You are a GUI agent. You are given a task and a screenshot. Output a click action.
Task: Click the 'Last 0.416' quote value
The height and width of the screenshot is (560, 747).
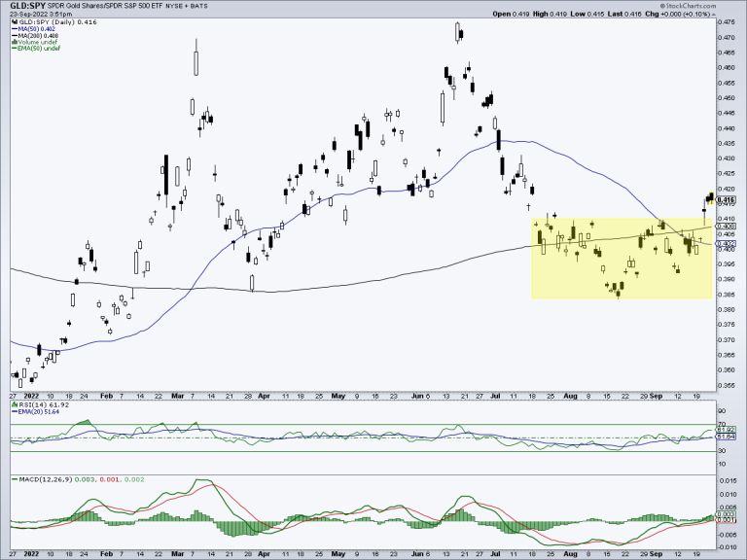[624, 14]
